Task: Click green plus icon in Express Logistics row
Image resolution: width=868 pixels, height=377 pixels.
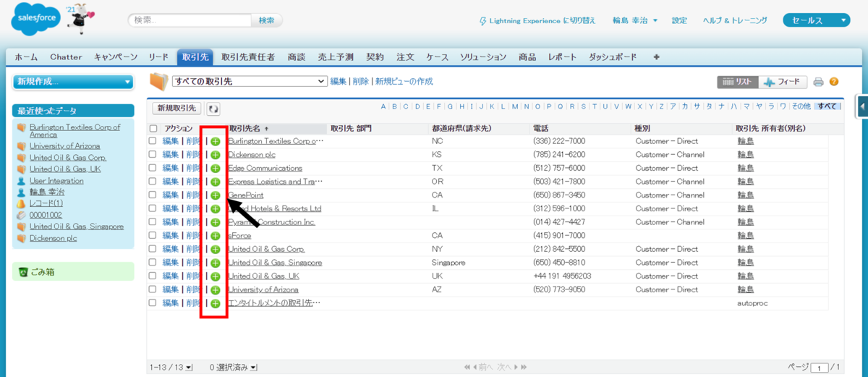Action: pyautogui.click(x=216, y=182)
